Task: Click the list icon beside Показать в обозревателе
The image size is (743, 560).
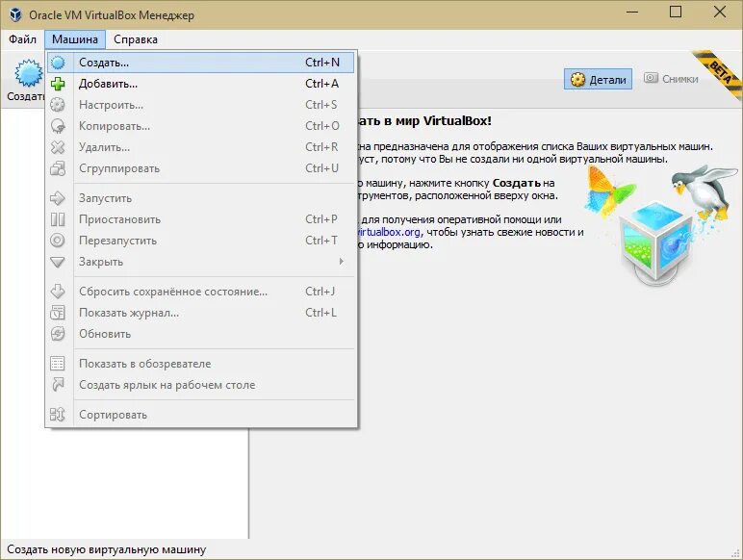Action: click(58, 364)
